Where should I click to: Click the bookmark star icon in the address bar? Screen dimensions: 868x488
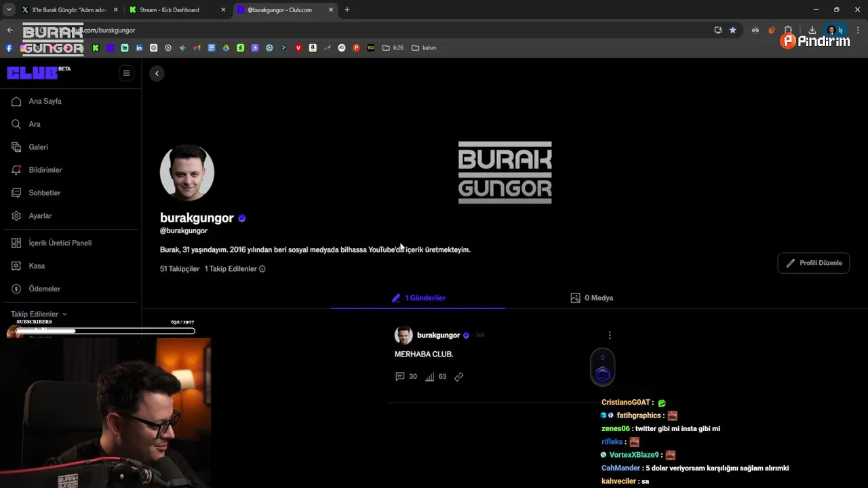[x=733, y=30]
